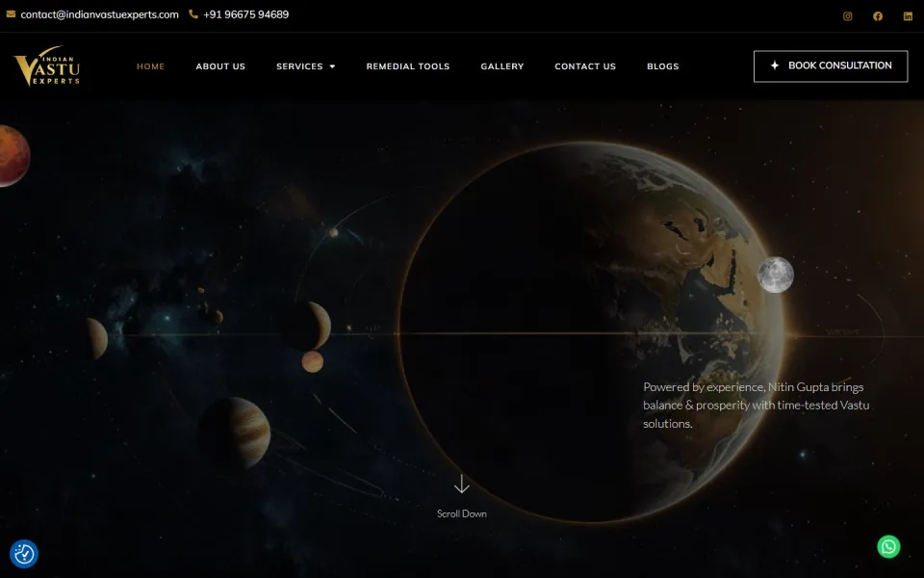Screen dimensions: 924x578
Task: Open WhatsApp chat floating button
Action: [888, 546]
